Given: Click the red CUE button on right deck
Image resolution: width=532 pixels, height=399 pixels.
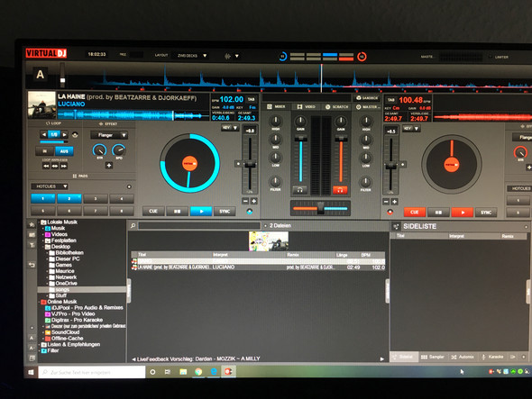Looking at the screenshot, I should point(415,213).
